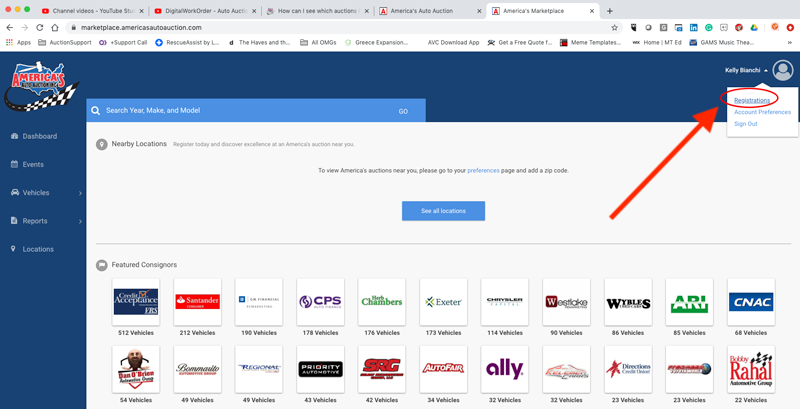Image resolution: width=800 pixels, height=409 pixels.
Task: Expand the Reports submenu chevron
Action: click(x=81, y=221)
